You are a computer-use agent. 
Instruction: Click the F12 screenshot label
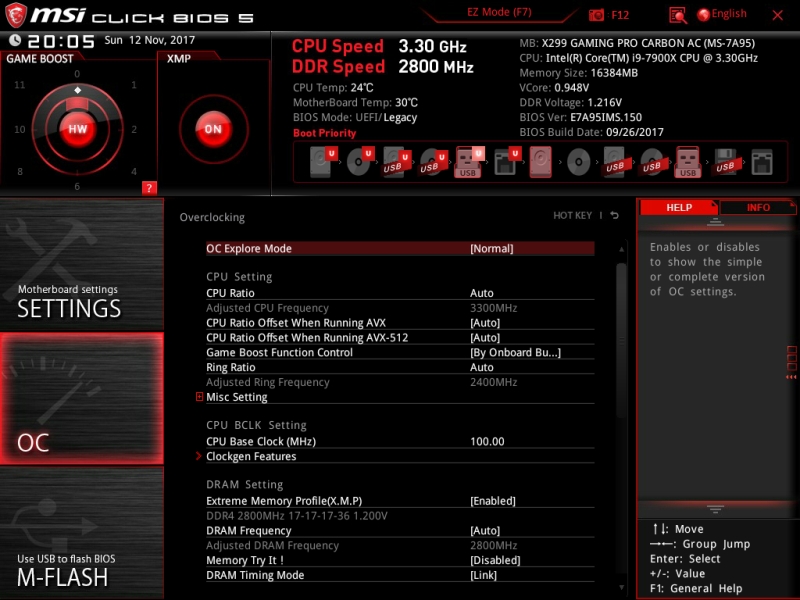pyautogui.click(x=620, y=15)
